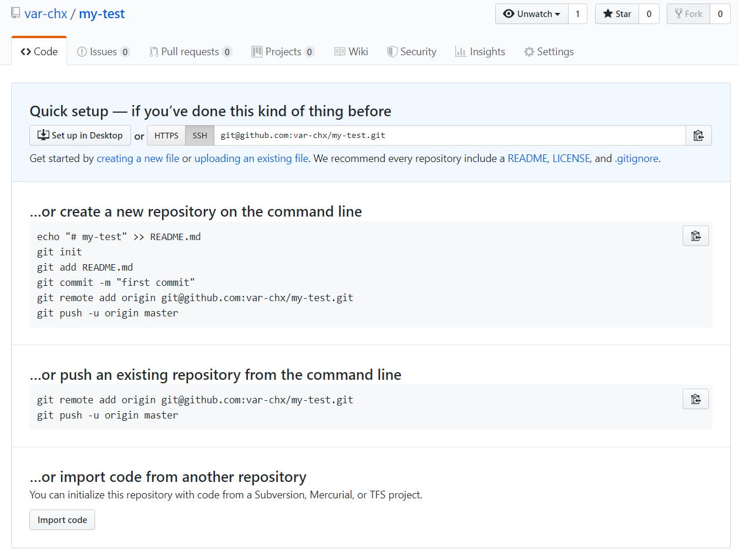This screenshot has height=560, width=739.
Task: Copy the push existing repository commands
Action: click(696, 399)
